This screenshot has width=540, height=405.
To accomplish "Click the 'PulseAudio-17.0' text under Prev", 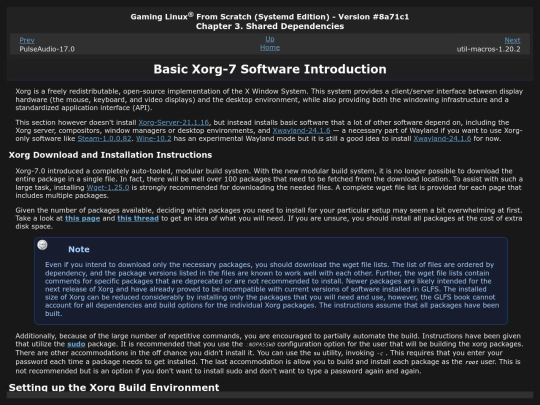I will tap(47, 49).
